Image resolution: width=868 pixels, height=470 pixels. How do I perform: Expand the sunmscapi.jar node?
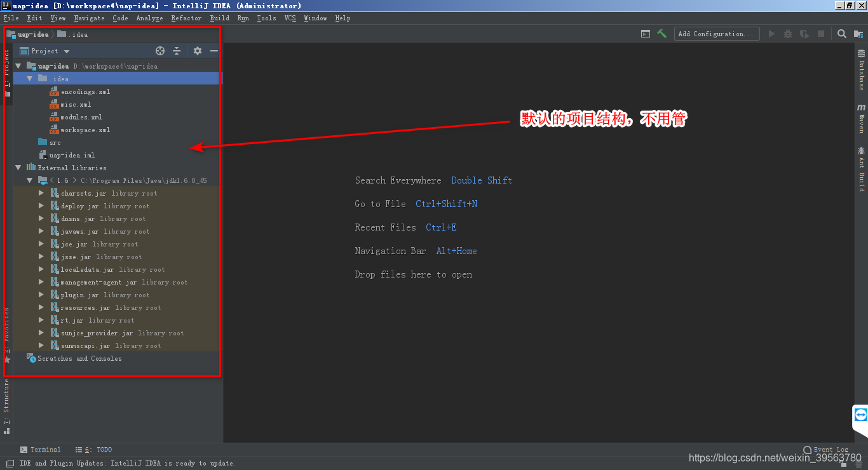click(41, 346)
